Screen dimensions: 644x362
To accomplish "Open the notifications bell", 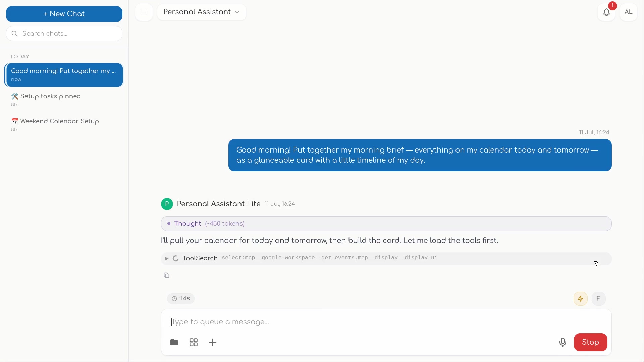I will pos(606,13).
